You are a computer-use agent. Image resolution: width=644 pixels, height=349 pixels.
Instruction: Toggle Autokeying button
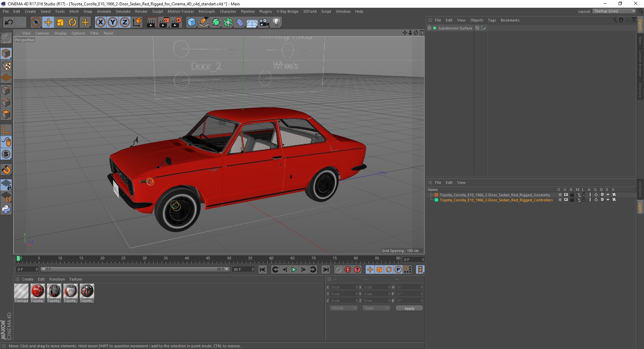pyautogui.click(x=348, y=269)
